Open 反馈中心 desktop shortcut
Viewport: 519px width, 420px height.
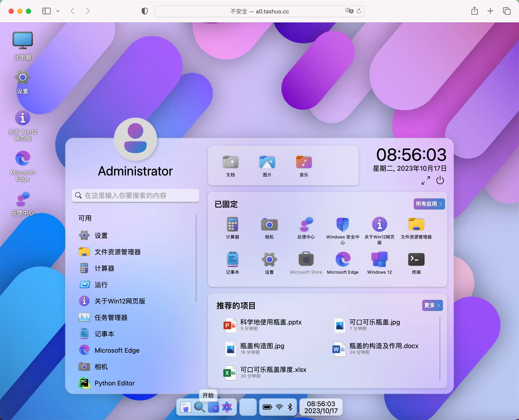[22, 204]
